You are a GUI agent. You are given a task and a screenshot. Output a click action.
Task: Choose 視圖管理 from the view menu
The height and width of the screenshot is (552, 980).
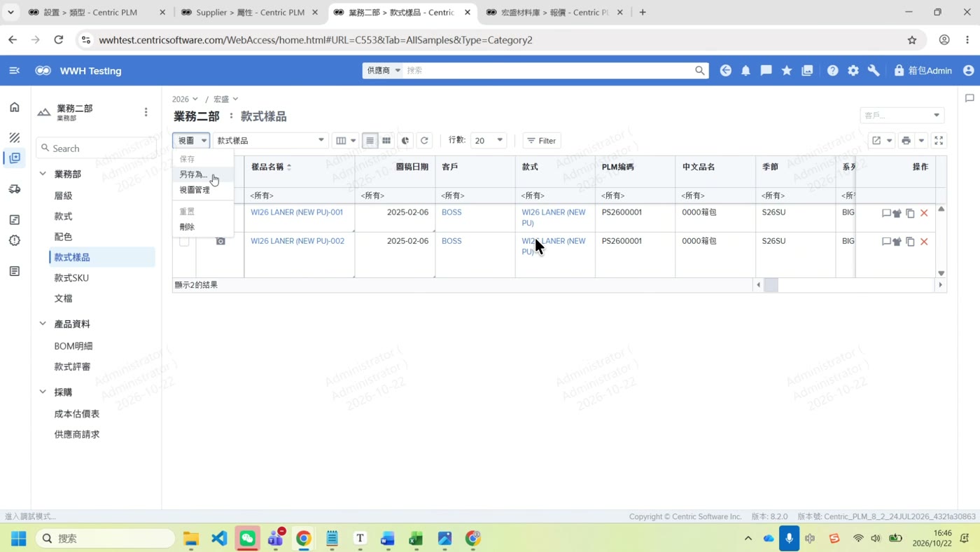tap(195, 190)
